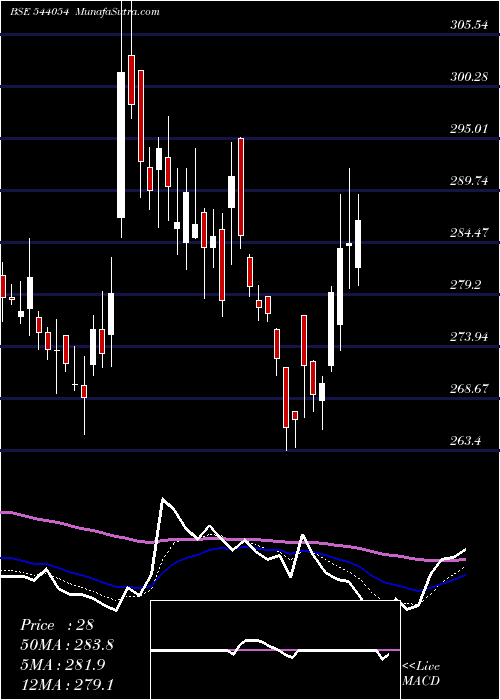Click the BSE 544054 ticker text

coord(39,12)
